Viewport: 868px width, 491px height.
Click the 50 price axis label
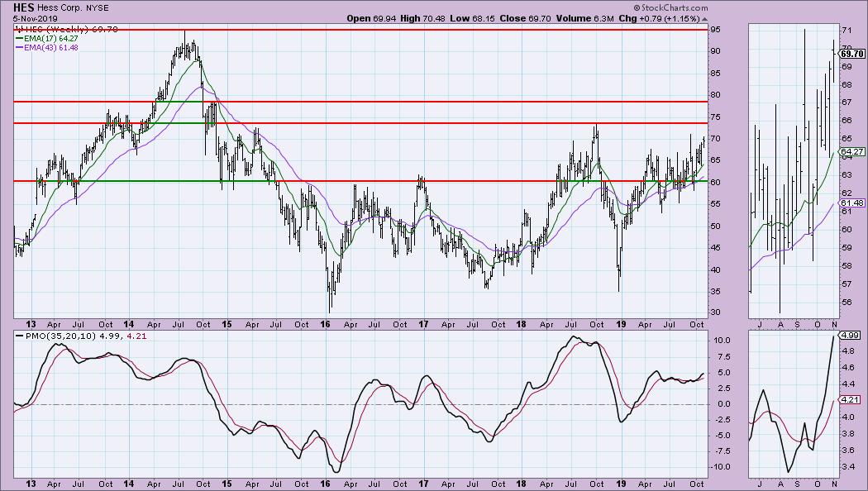(x=716, y=226)
